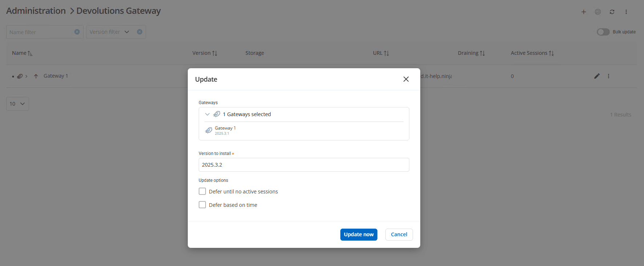Clear the Name filter
Image resolution: width=644 pixels, height=266 pixels.
tap(77, 32)
